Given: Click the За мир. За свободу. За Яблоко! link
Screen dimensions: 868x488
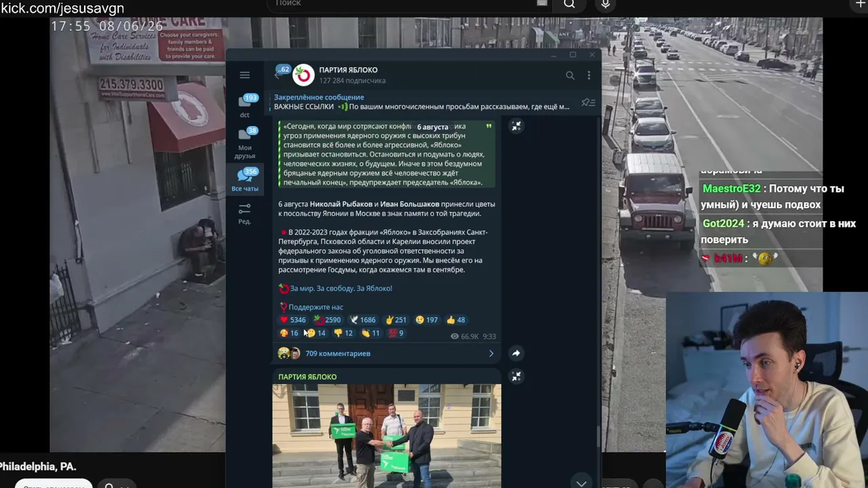Looking at the screenshot, I should [x=341, y=288].
